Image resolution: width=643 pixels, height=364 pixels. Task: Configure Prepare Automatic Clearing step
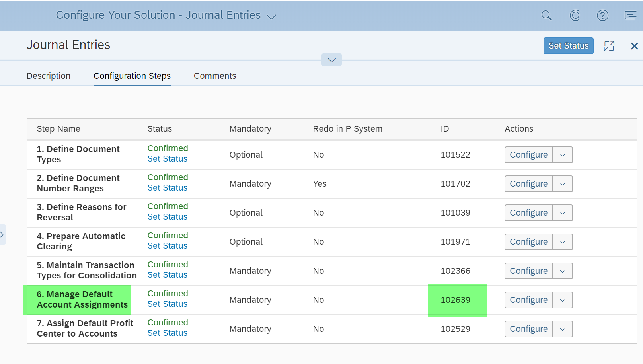point(528,242)
